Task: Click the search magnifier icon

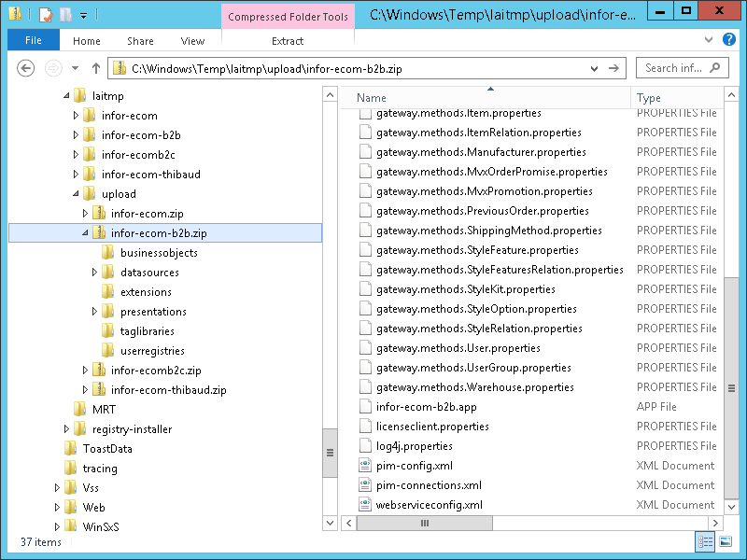Action: coord(715,68)
